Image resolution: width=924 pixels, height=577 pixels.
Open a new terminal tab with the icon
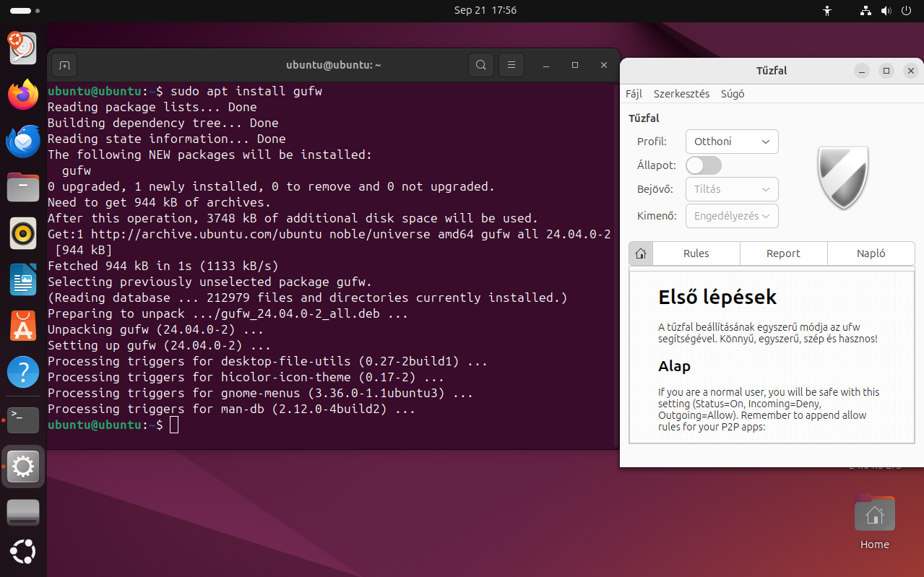(x=64, y=65)
